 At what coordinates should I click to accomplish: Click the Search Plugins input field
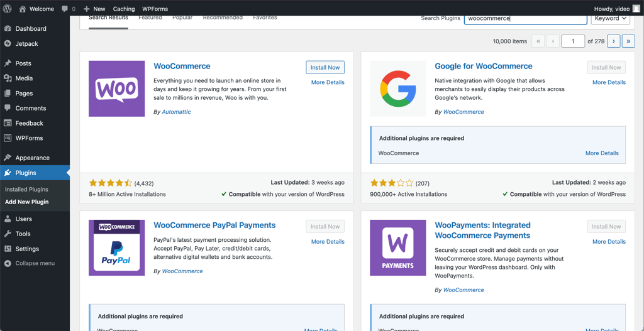[x=526, y=18]
